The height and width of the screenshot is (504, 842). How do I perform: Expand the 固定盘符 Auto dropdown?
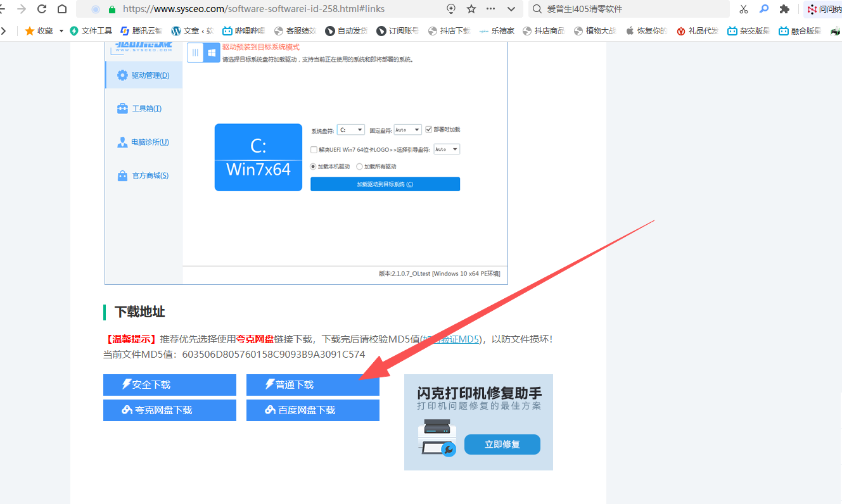[408, 130]
